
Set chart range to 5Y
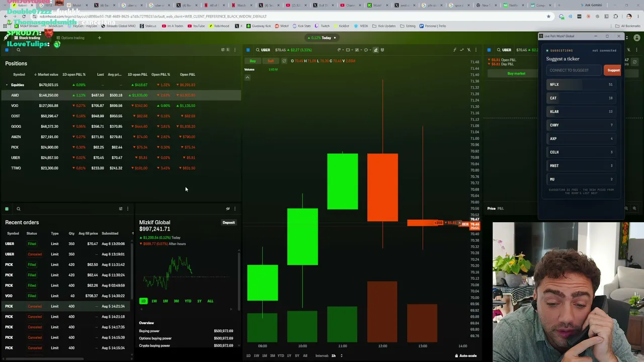click(x=297, y=356)
